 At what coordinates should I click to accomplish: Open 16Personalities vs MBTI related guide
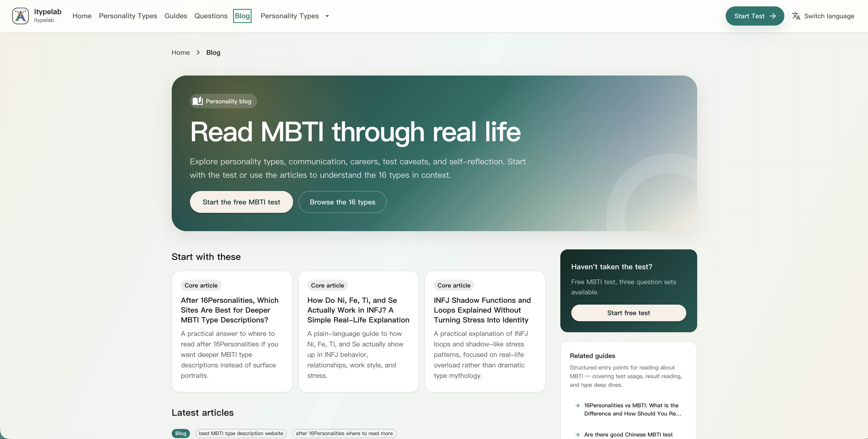click(633, 410)
